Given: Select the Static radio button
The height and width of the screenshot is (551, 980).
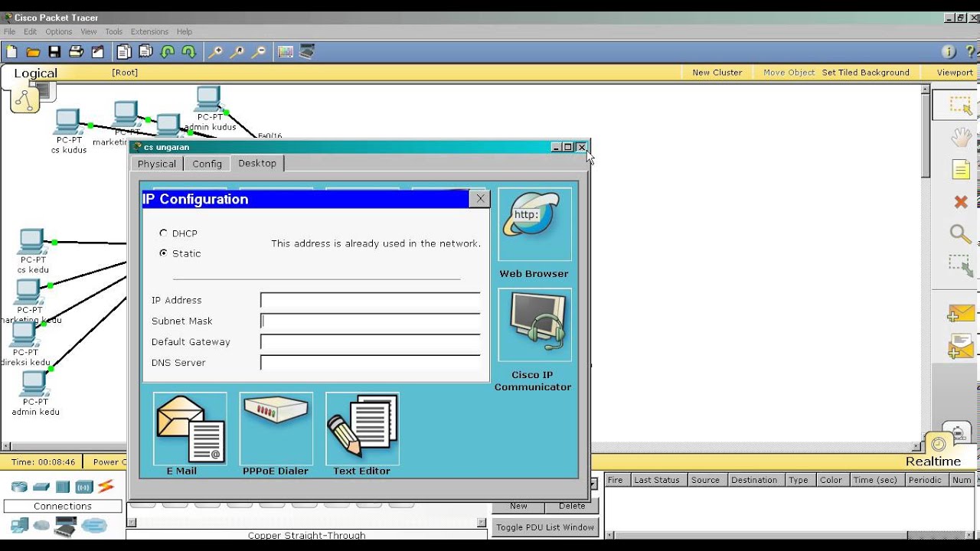Looking at the screenshot, I should tap(163, 253).
